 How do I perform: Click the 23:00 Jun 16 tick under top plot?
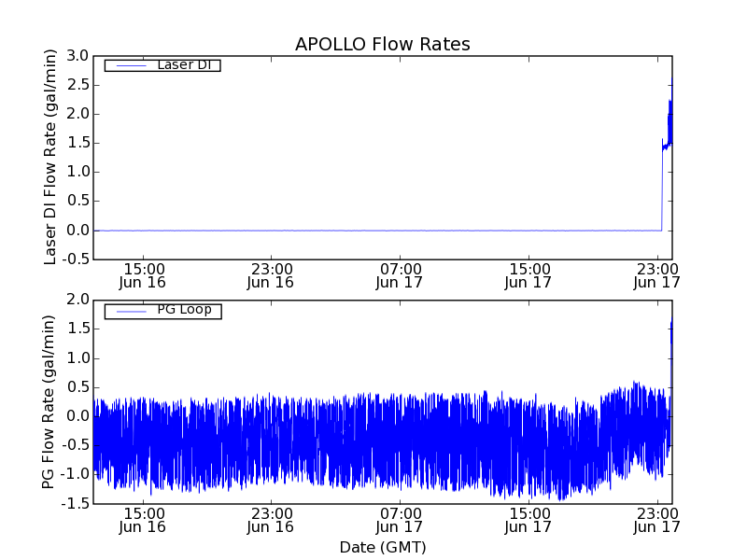[x=270, y=274]
